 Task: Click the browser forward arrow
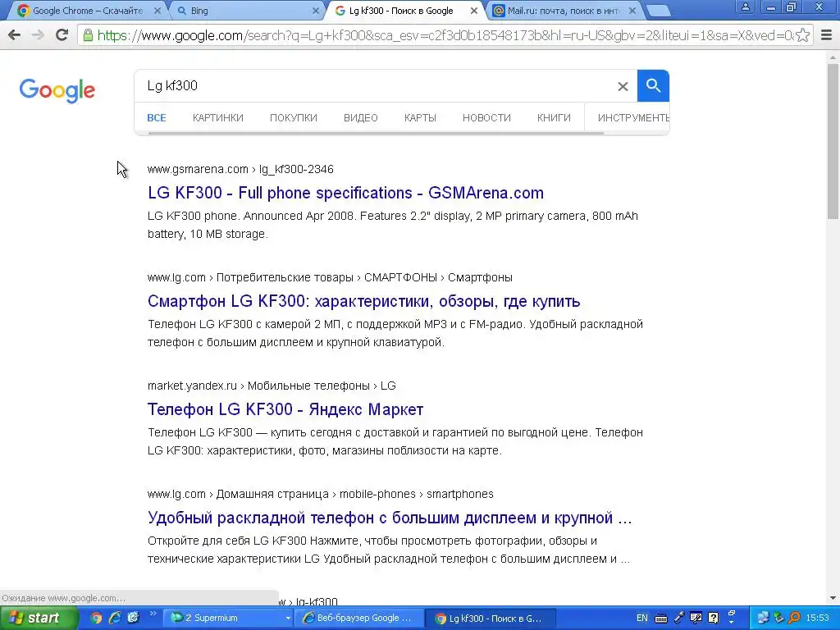(38, 35)
